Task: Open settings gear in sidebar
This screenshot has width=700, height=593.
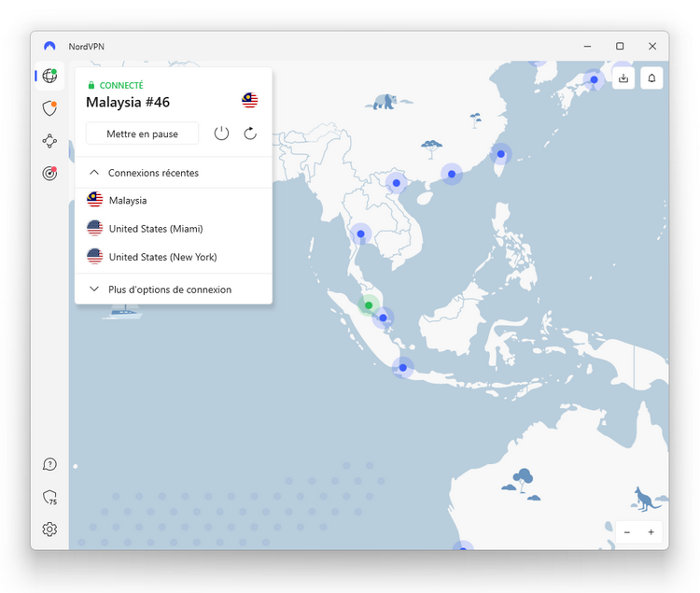Action: (x=49, y=529)
